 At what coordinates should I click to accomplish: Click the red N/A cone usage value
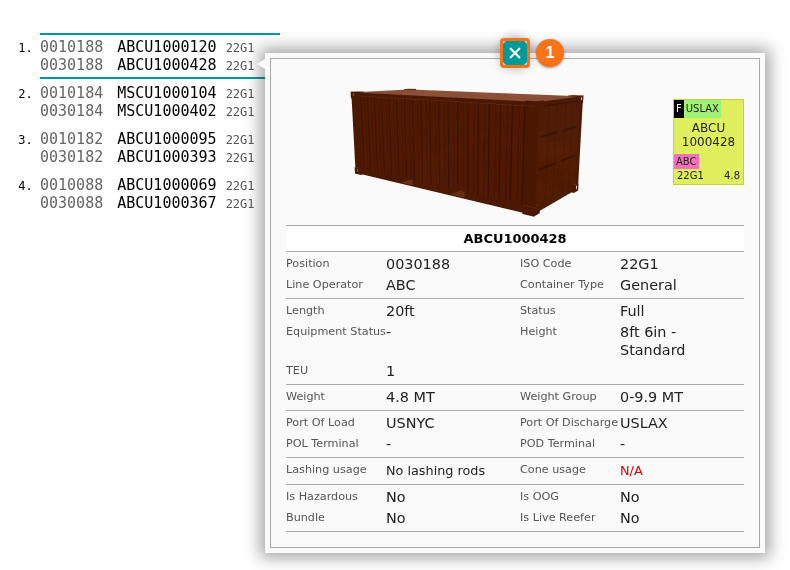tap(631, 471)
